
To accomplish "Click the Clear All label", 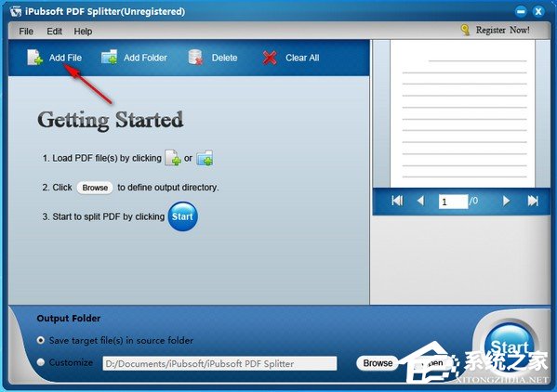I will click(302, 58).
